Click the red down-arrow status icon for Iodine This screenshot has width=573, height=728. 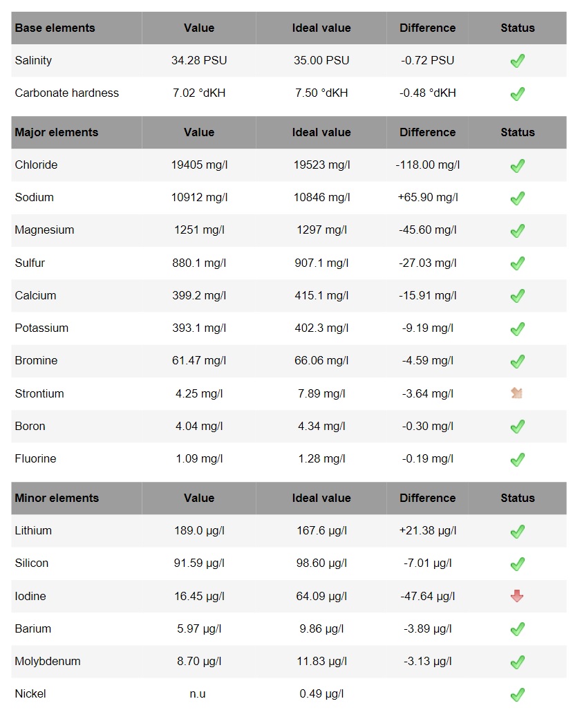click(517, 596)
